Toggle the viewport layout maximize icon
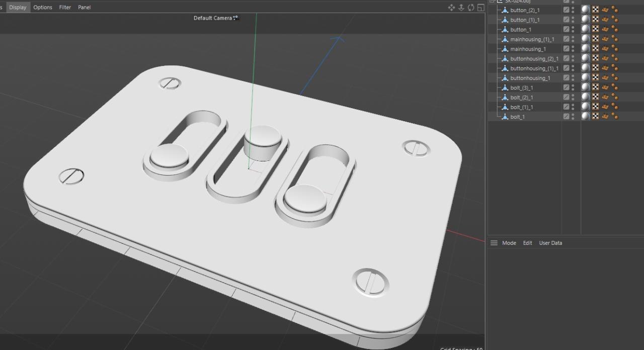Screen dimensions: 644x350 click(x=480, y=8)
